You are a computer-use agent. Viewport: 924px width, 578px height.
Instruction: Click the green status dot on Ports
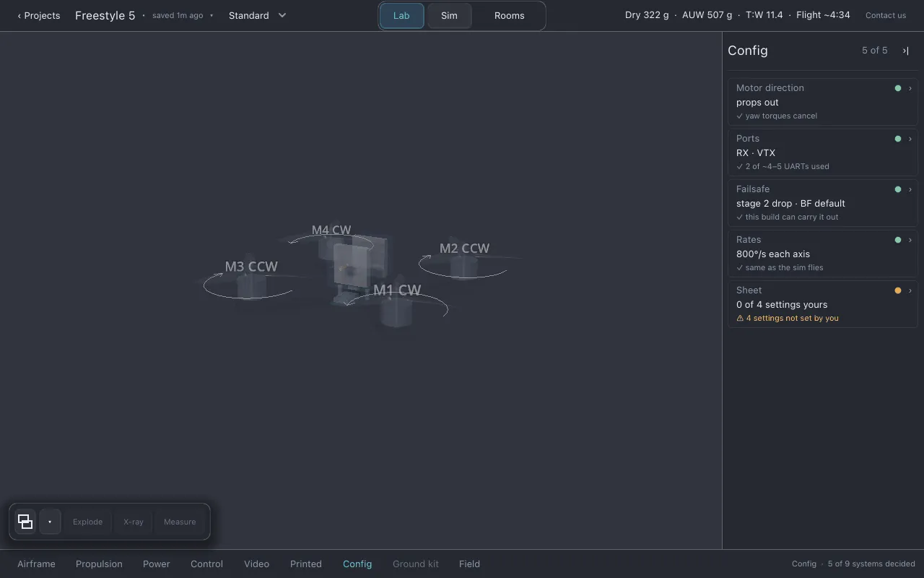pyautogui.click(x=898, y=139)
